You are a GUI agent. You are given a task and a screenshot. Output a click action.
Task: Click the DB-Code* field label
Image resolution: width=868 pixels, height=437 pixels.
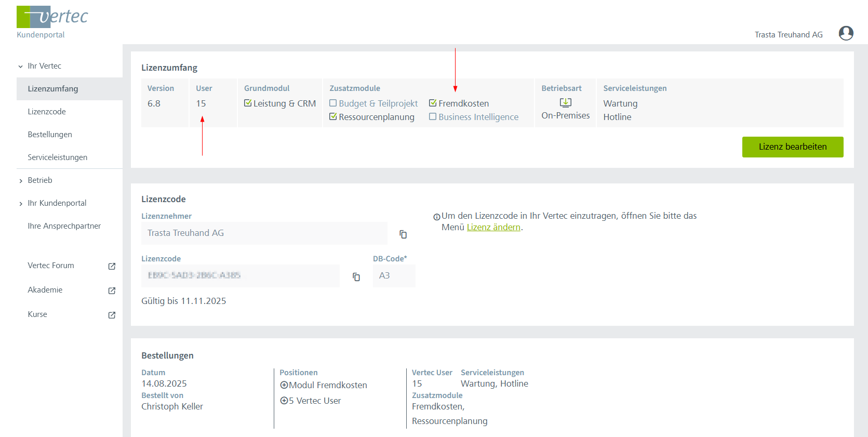tap(390, 259)
